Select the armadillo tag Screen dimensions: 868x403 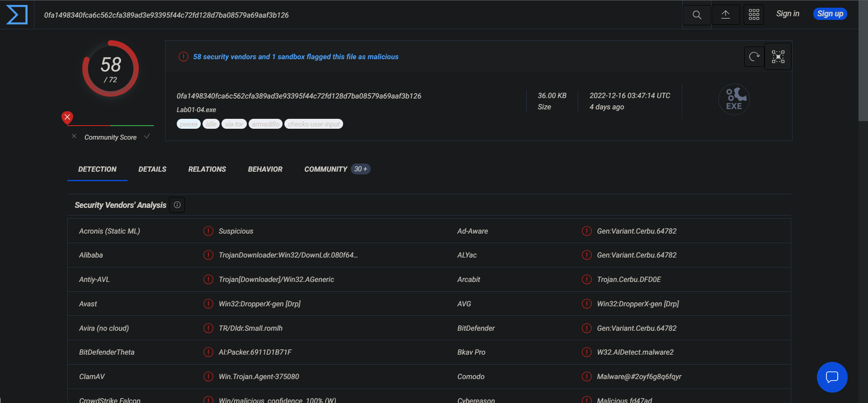[x=265, y=124]
